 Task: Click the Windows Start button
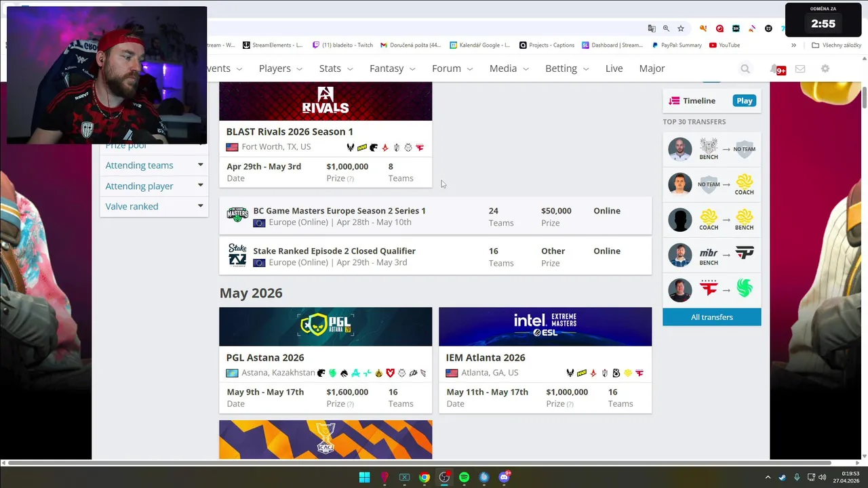click(x=364, y=477)
